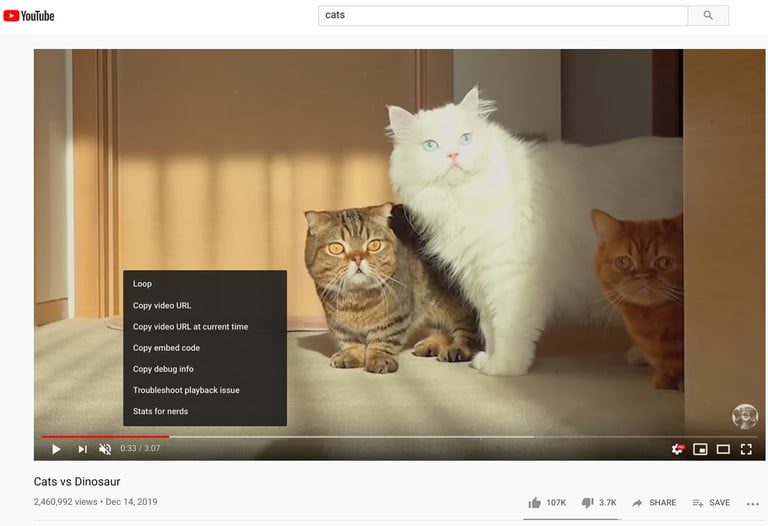Select Copy embed code
The image size is (768, 526).
tap(205, 348)
